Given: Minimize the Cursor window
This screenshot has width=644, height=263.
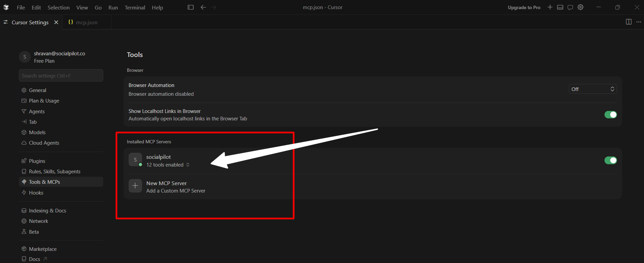Looking at the screenshot, I should point(598,7).
